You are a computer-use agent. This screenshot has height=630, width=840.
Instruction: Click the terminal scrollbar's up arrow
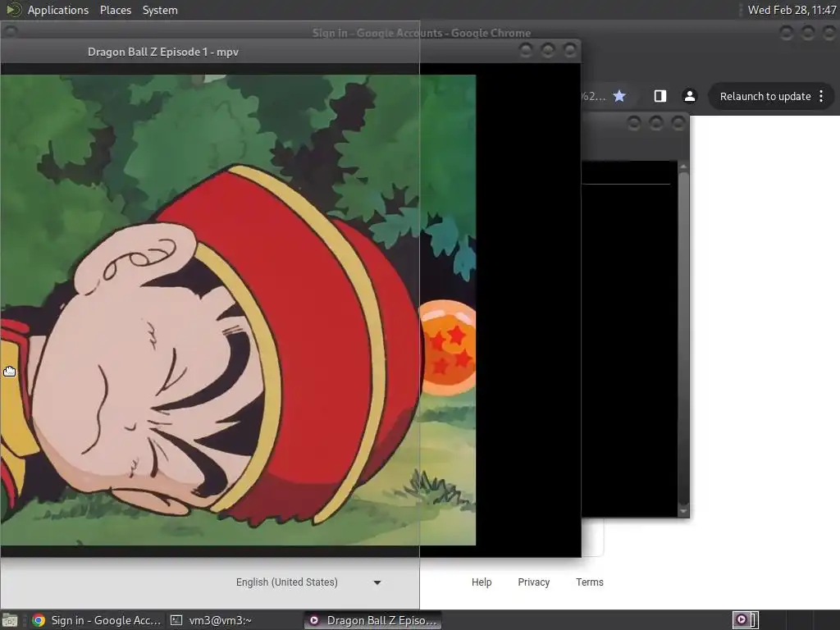point(683,167)
